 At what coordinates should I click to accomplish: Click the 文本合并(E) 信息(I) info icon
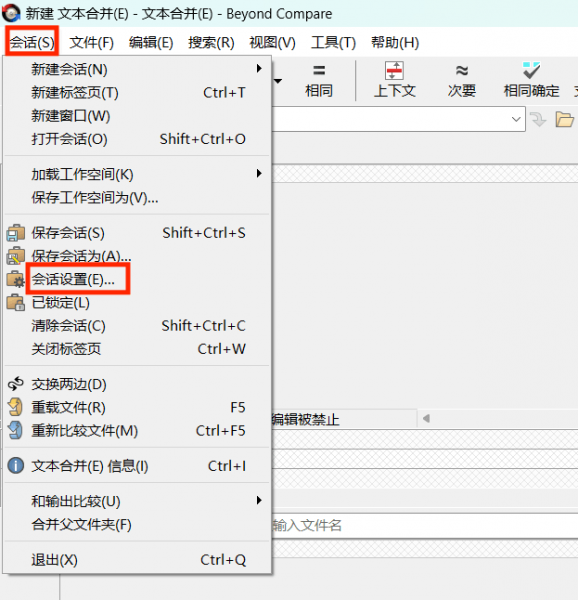16,466
